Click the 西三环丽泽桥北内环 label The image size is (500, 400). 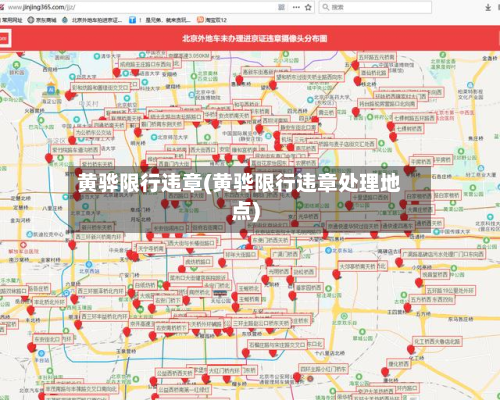click(101, 291)
